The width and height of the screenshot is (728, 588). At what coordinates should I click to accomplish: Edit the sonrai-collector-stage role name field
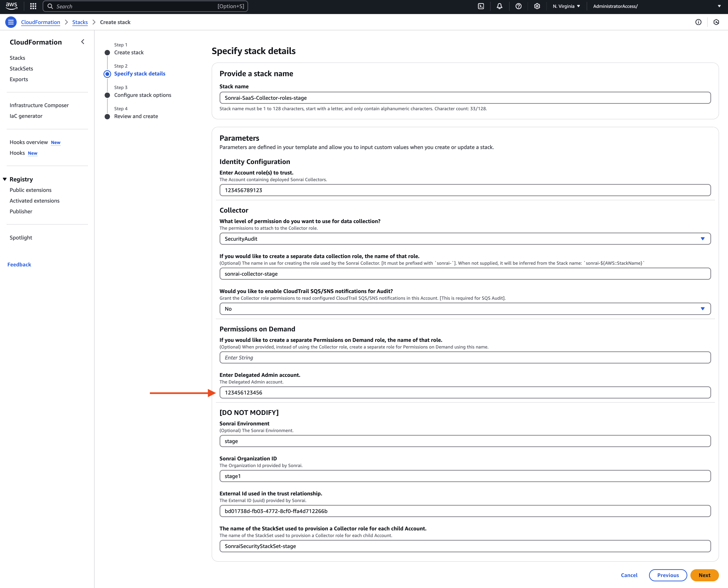[x=465, y=274]
